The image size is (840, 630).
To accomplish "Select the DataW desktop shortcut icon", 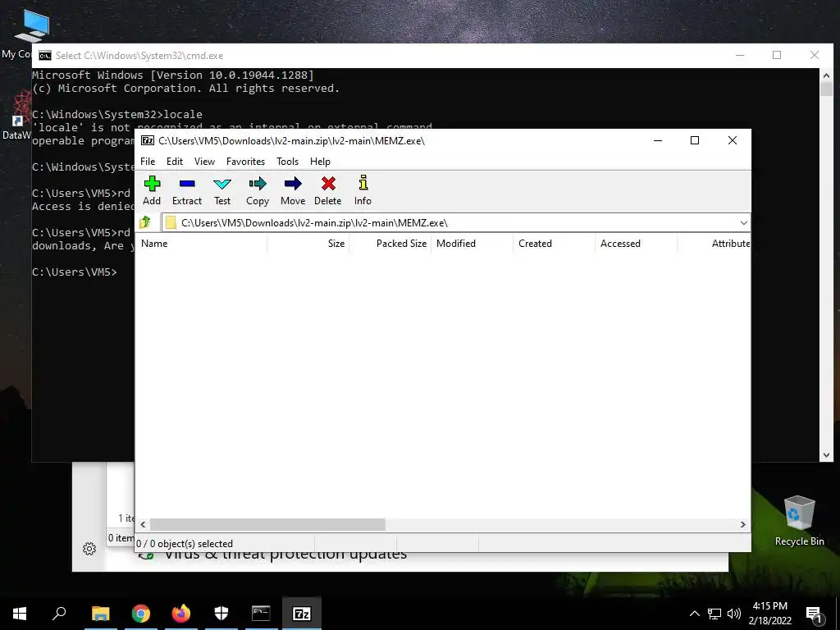I will coord(17,116).
